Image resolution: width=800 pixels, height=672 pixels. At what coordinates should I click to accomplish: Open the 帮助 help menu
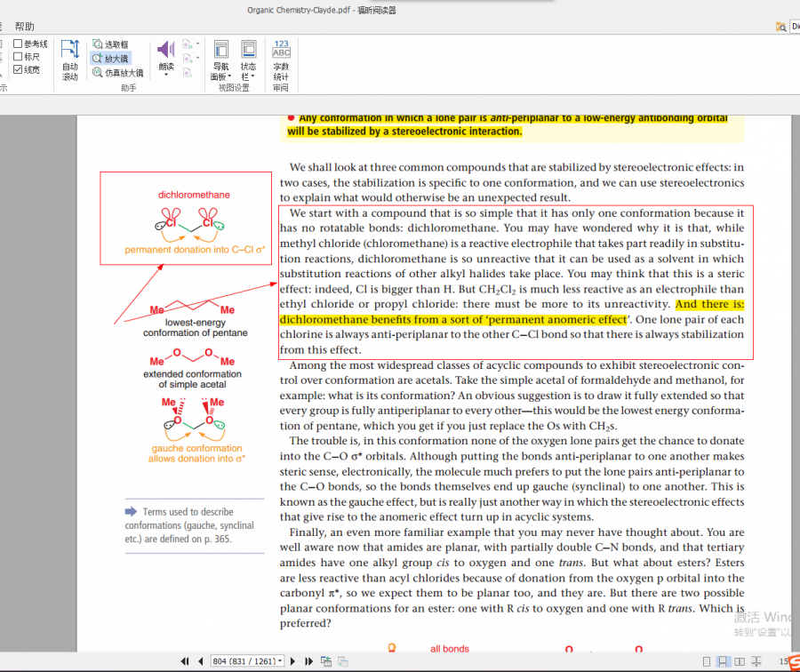coord(24,27)
